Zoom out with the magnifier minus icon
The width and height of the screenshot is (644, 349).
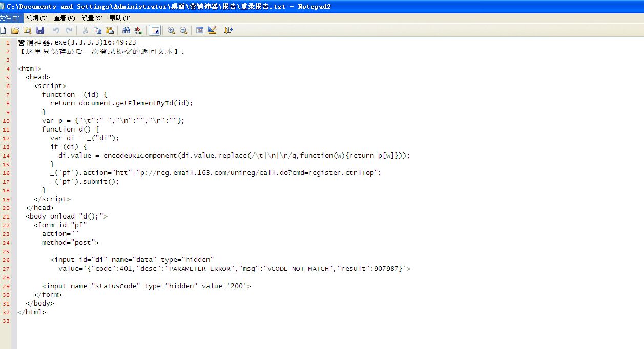click(183, 31)
